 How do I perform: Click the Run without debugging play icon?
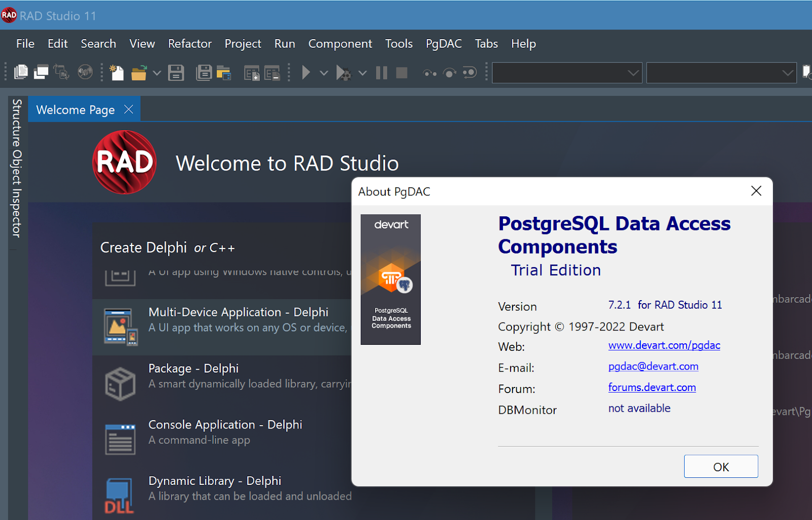306,73
